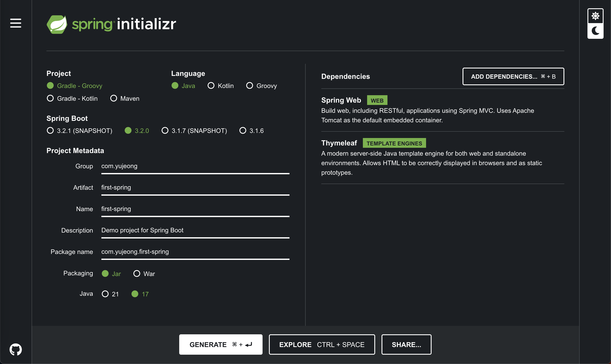The width and height of the screenshot is (611, 364).
Task: Click the Spring leaf logo
Action: (57, 25)
